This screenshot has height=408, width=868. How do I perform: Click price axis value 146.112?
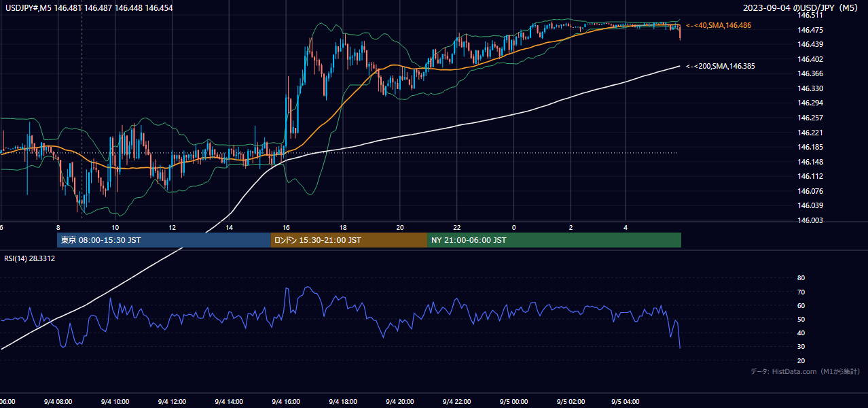tap(810, 176)
